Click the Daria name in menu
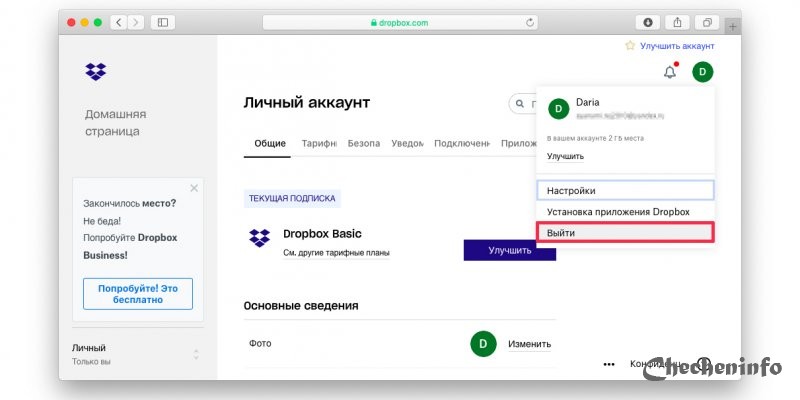This screenshot has width=800, height=400. tap(588, 102)
